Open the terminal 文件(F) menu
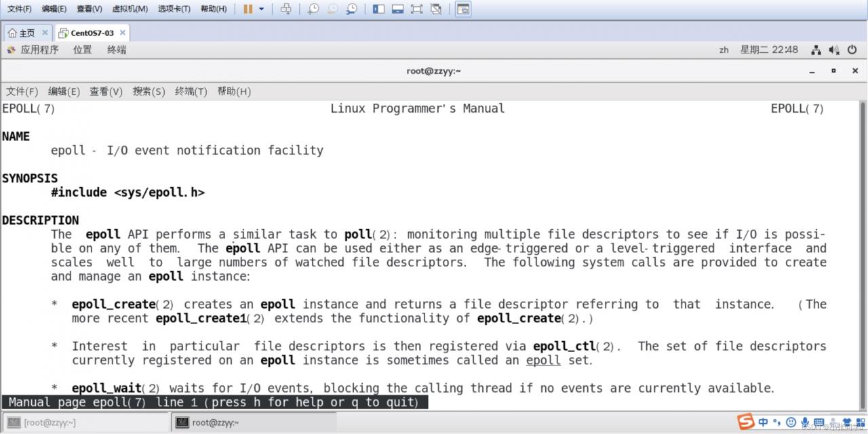The image size is (868, 434). 22,91
